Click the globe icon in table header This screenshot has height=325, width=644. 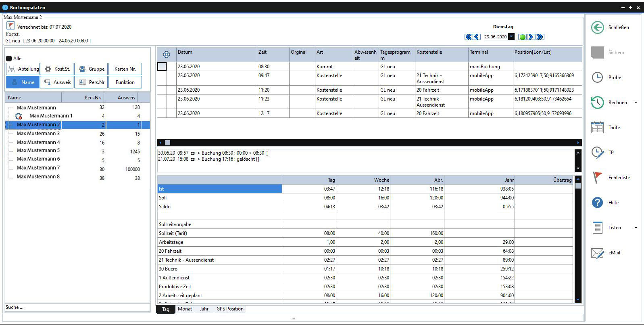166,55
